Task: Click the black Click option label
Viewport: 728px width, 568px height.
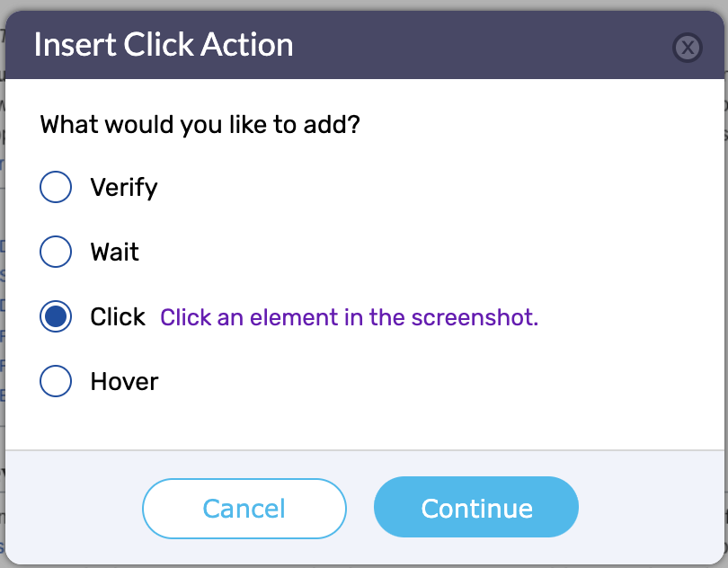Action: 118,316
